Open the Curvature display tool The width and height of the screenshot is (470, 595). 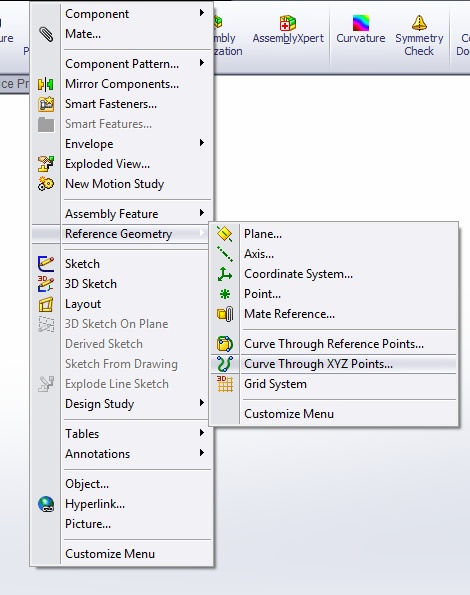click(360, 31)
